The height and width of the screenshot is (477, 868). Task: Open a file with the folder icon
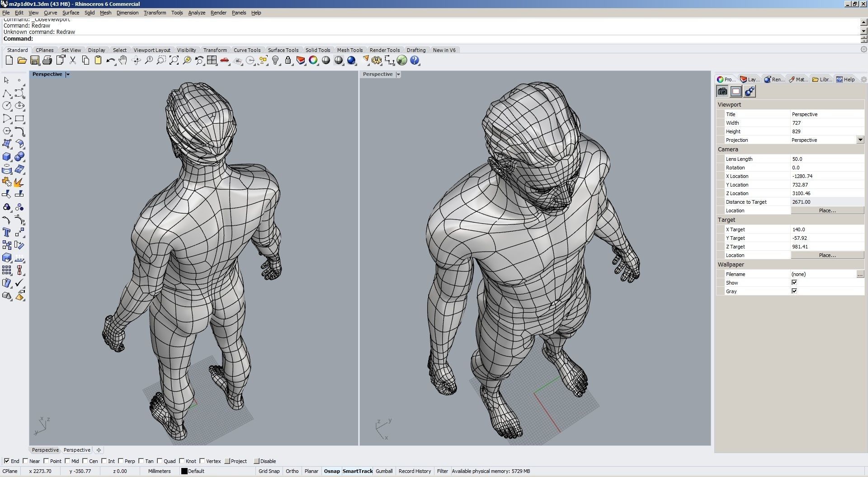[x=22, y=60]
